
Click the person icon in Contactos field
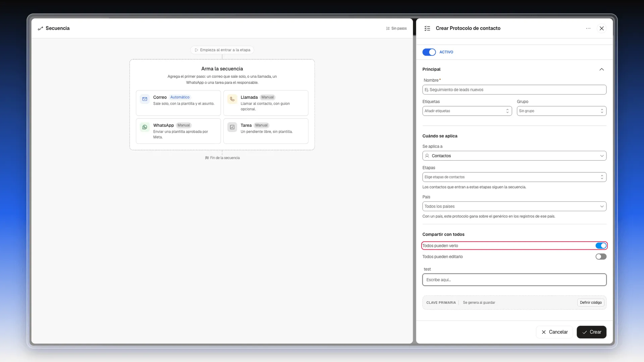pos(427,156)
